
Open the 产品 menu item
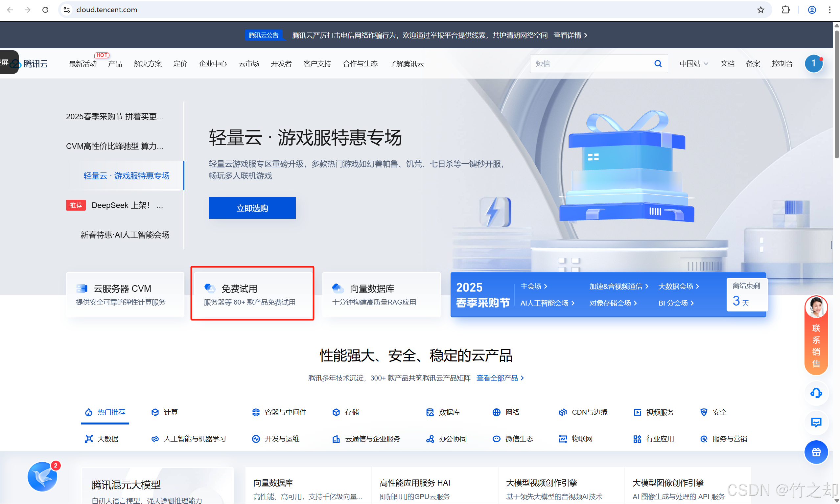(115, 63)
